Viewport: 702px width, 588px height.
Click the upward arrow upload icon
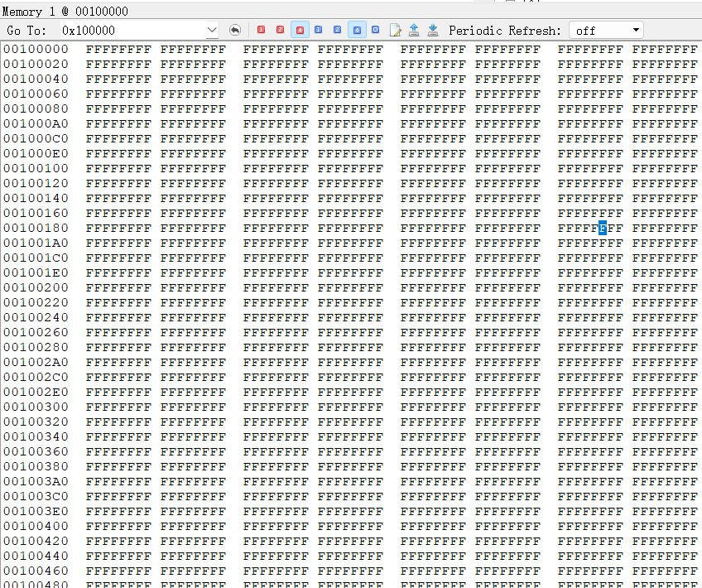point(414,30)
